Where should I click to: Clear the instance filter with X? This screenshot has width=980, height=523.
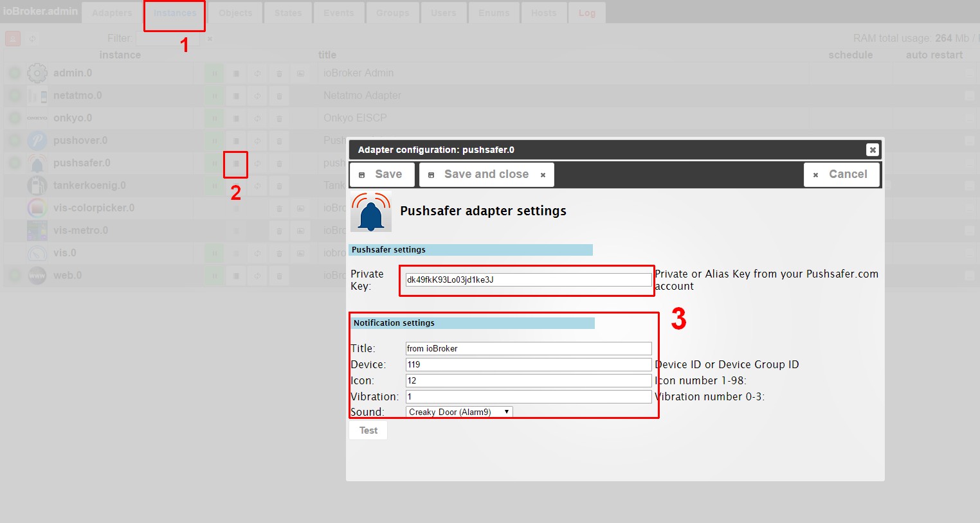tap(210, 39)
